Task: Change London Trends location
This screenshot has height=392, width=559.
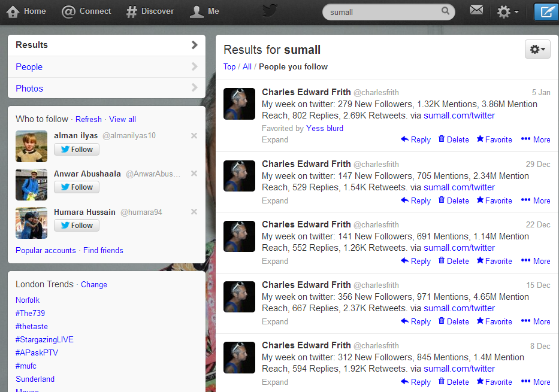Action: coord(93,284)
